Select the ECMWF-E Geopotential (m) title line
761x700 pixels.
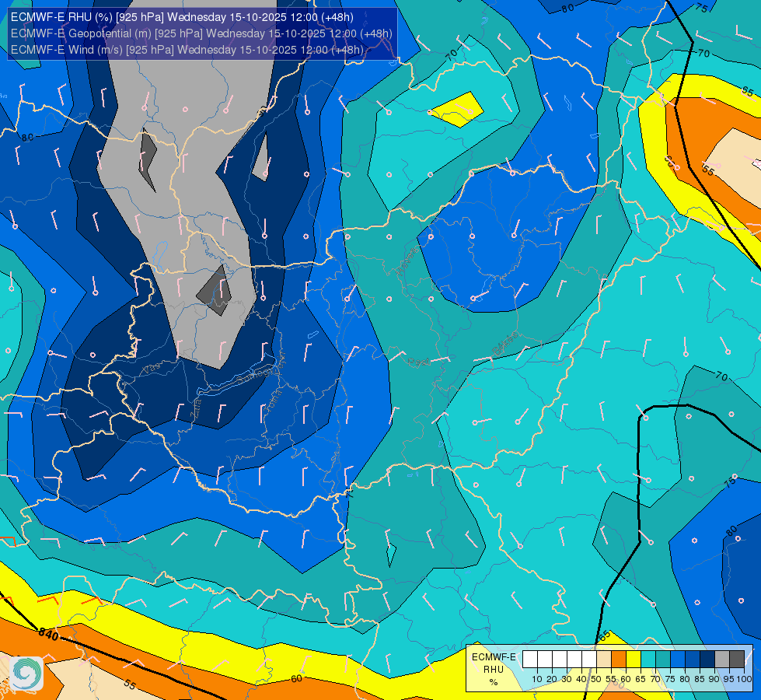point(201,33)
